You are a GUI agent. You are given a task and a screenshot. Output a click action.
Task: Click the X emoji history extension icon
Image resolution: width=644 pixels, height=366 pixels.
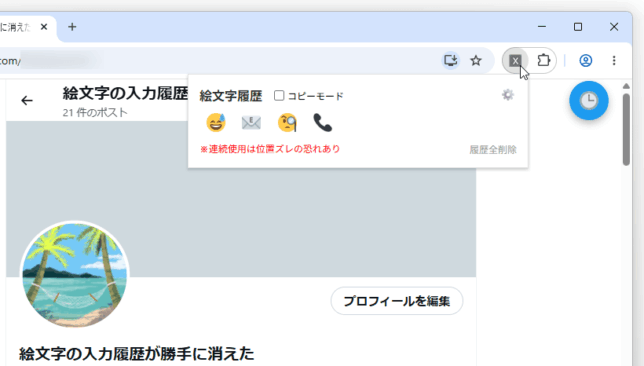point(515,61)
